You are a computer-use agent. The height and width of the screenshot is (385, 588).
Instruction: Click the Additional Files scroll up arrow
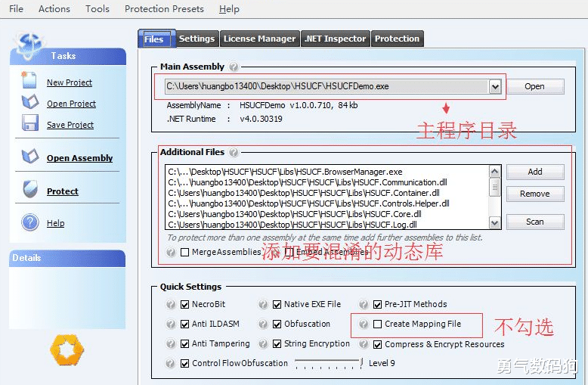click(x=495, y=172)
